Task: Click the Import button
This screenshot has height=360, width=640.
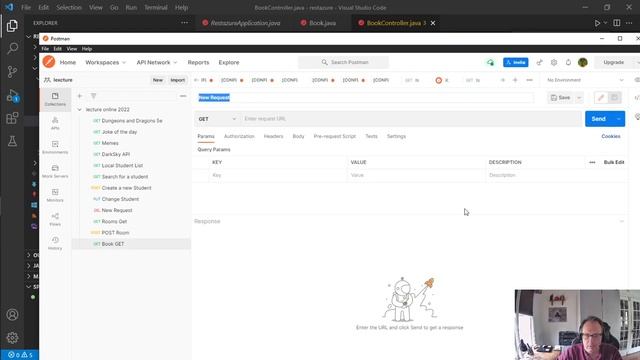Action: (178, 80)
